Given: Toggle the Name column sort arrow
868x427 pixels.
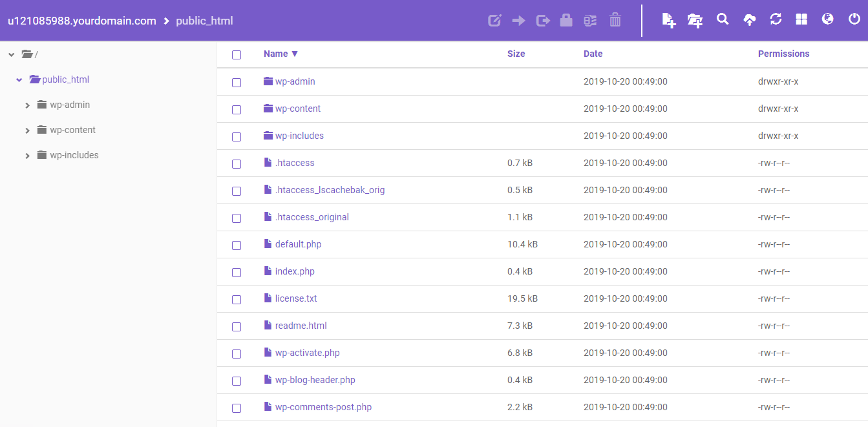Looking at the screenshot, I should click(295, 54).
